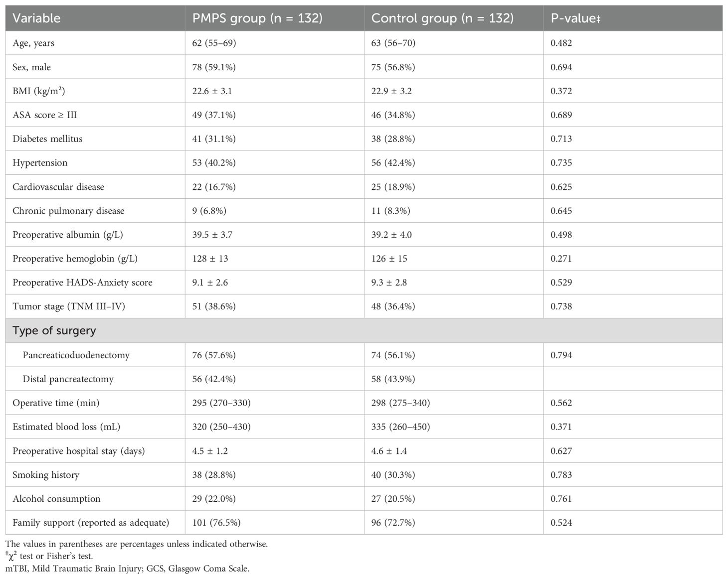Select the "Diabetes mellitus" row label
Viewport: 728px width, 579px height.
tap(47, 139)
